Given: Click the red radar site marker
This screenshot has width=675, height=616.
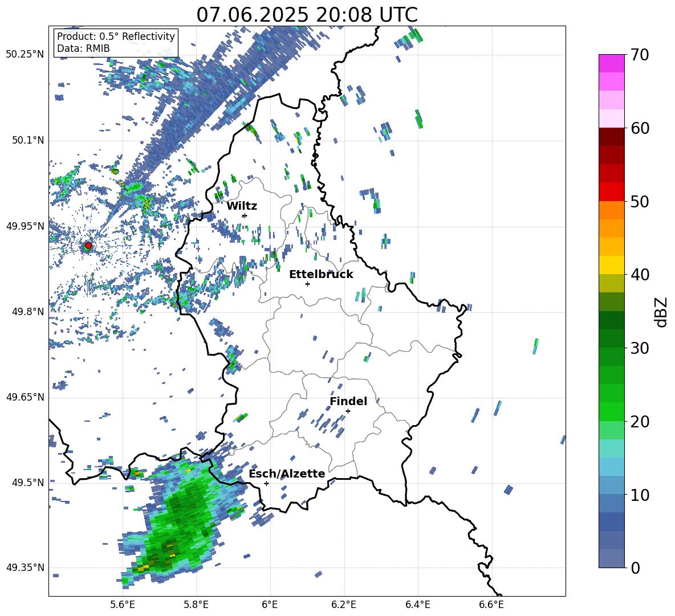Looking at the screenshot, I should 88,245.
